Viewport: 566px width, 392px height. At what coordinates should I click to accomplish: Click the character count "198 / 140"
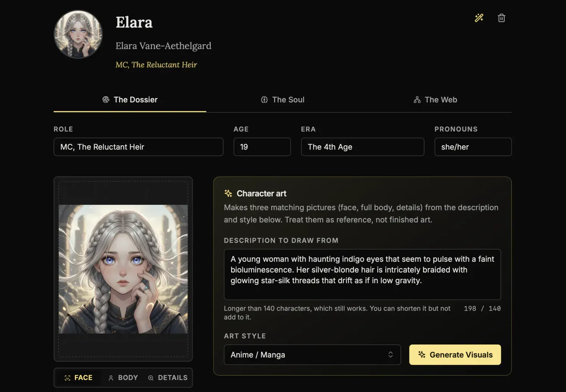482,308
